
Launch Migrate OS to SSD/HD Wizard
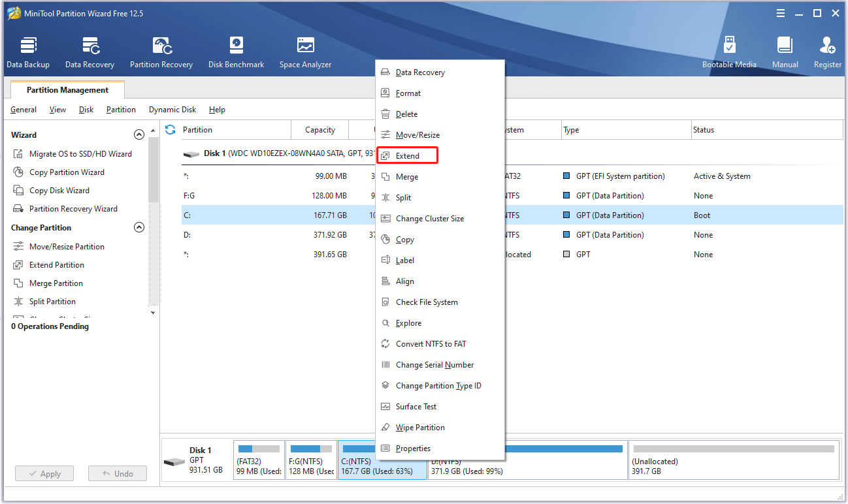tap(73, 154)
